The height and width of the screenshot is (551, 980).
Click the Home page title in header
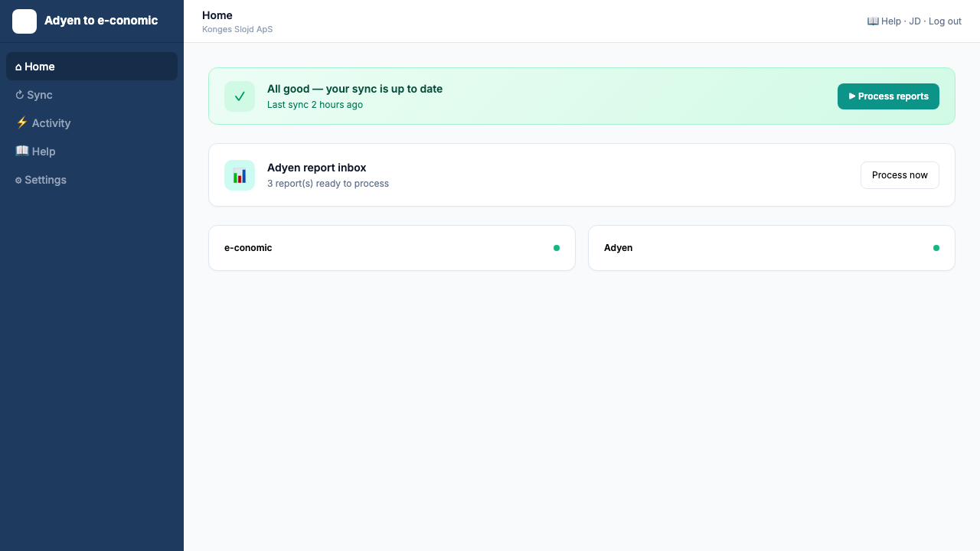pyautogui.click(x=217, y=15)
